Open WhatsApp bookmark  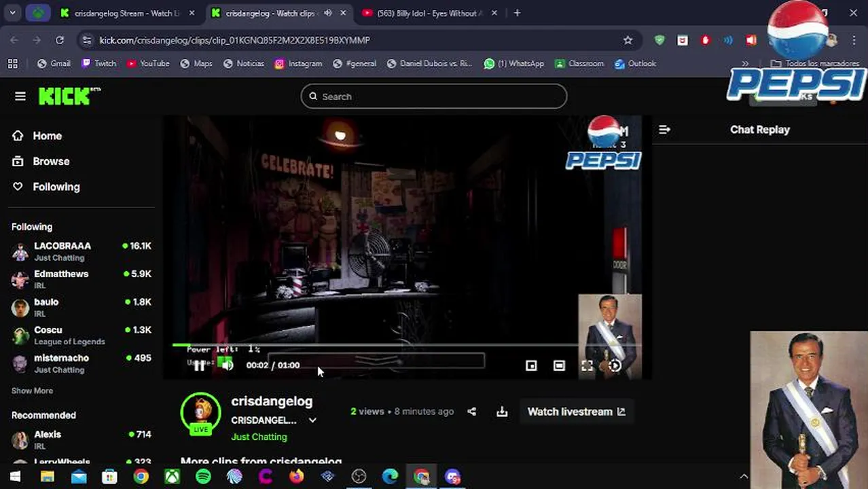[514, 63]
